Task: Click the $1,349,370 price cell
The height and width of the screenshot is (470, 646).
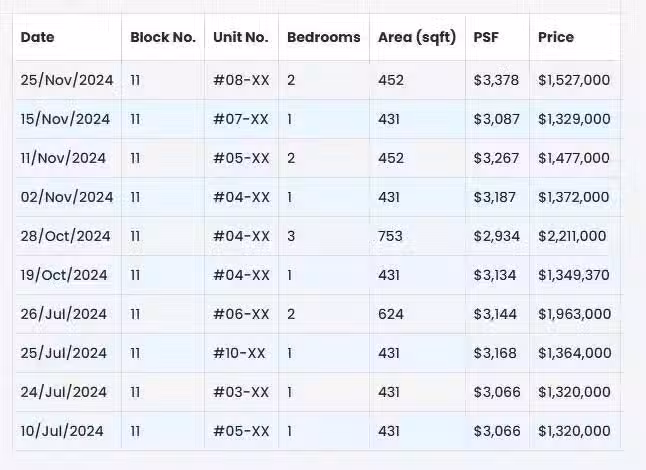Action: [574, 275]
